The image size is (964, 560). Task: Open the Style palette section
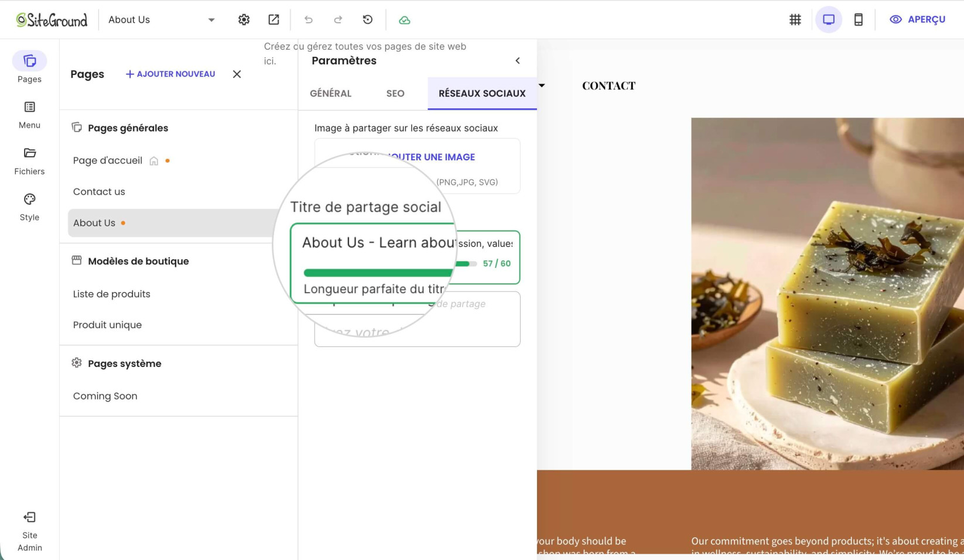29,207
